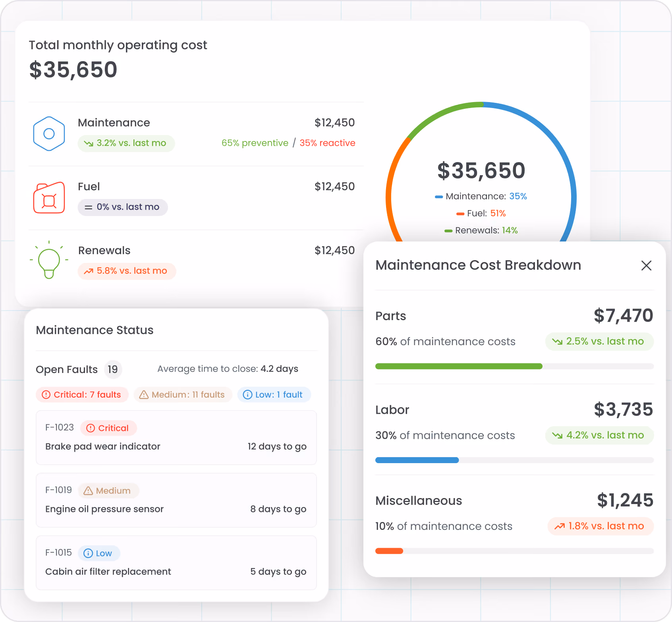Click the blue Maintenance legend marker
This screenshot has width=672, height=622.
click(x=439, y=197)
